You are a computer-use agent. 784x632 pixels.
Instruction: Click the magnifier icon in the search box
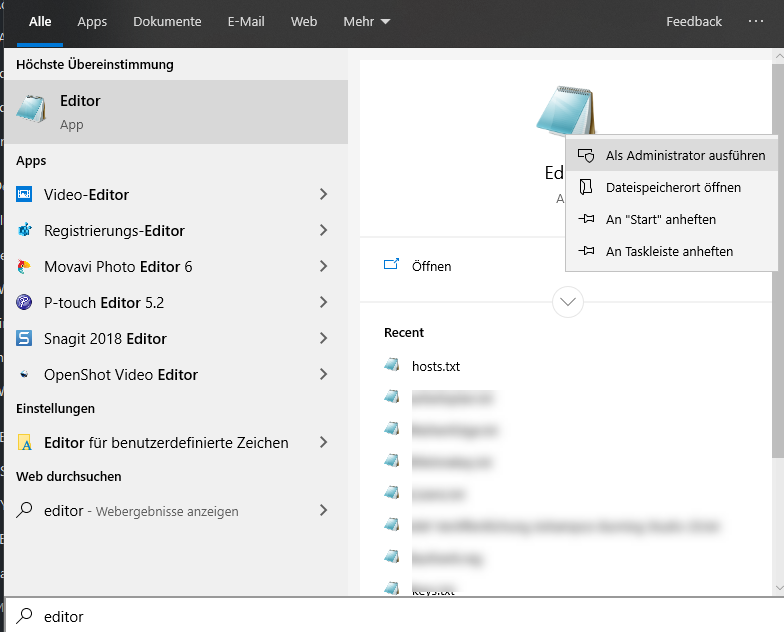point(24,616)
